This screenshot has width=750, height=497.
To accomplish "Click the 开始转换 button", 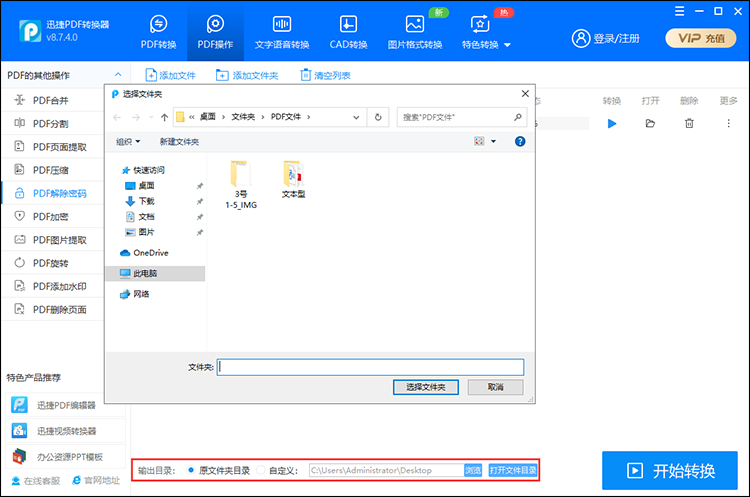I will [x=670, y=471].
